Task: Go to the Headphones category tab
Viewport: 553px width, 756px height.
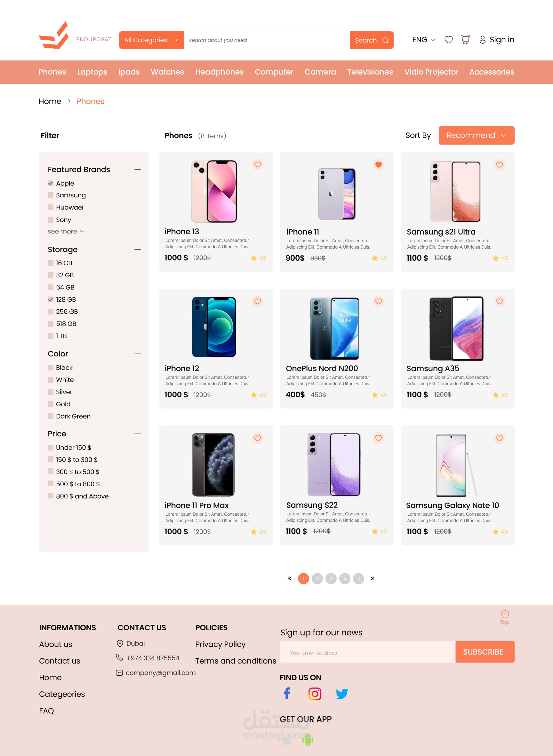Action: (219, 72)
